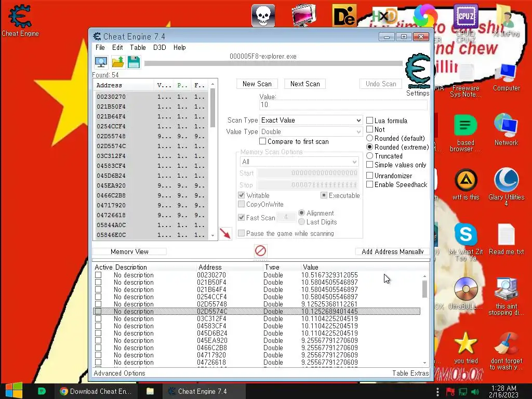Open the Computer desktop icon
This screenshot has height=399, width=532.
[x=506, y=77]
